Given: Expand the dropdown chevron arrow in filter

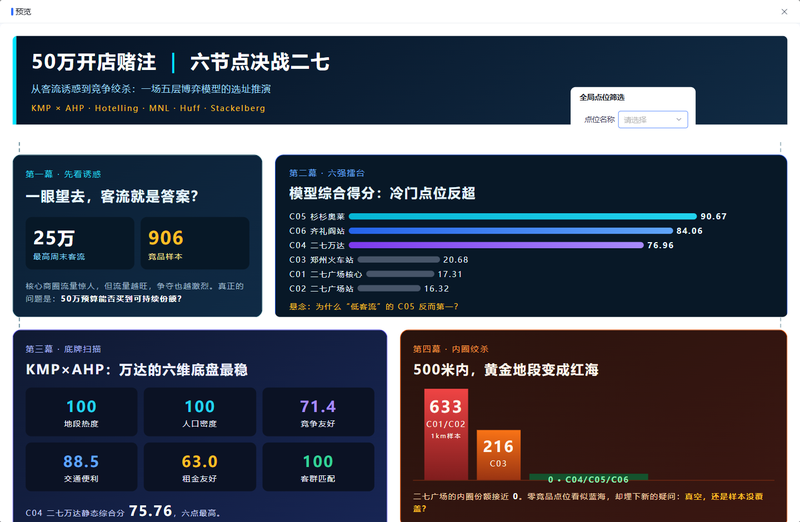Looking at the screenshot, I should 679,119.
